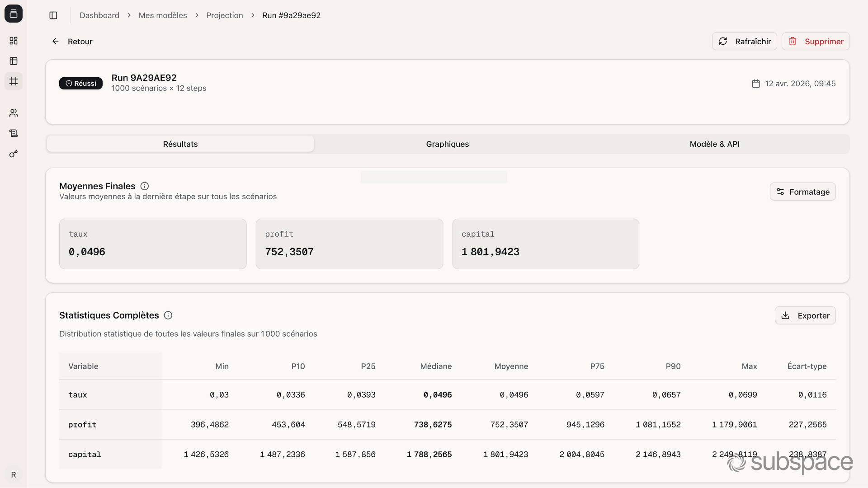868x488 pixels.
Task: Click the Réussi status badge
Action: point(80,83)
